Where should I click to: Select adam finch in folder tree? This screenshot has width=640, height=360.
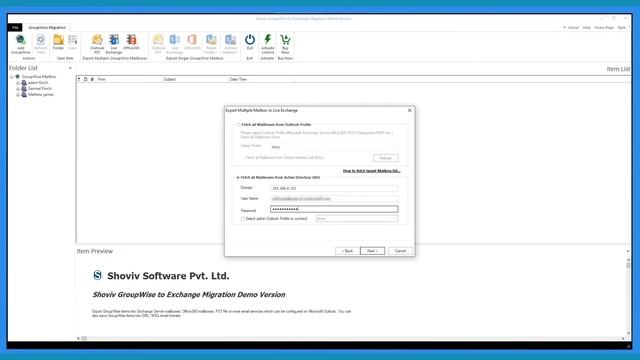38,83
